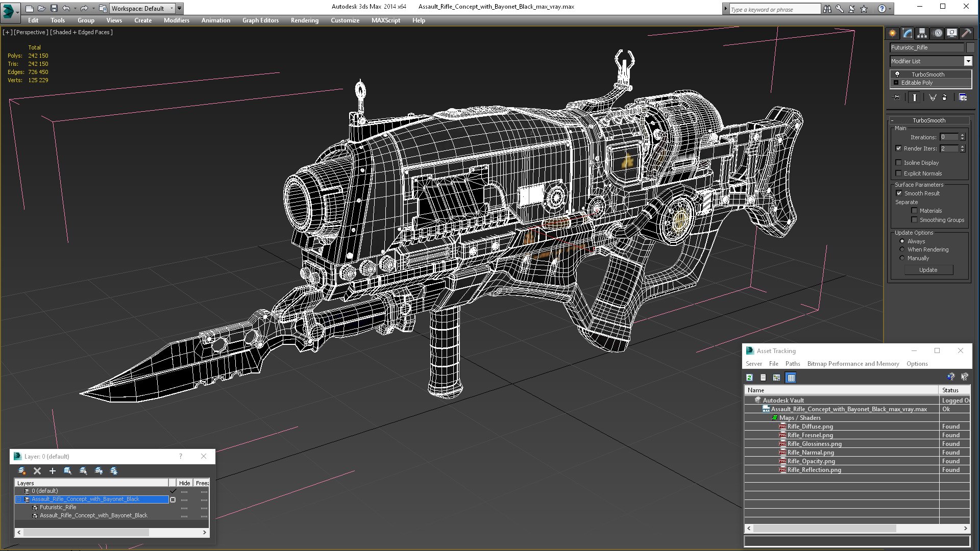Screen dimensions: 980x551
Task: Open the MAXScript menu
Action: (386, 20)
